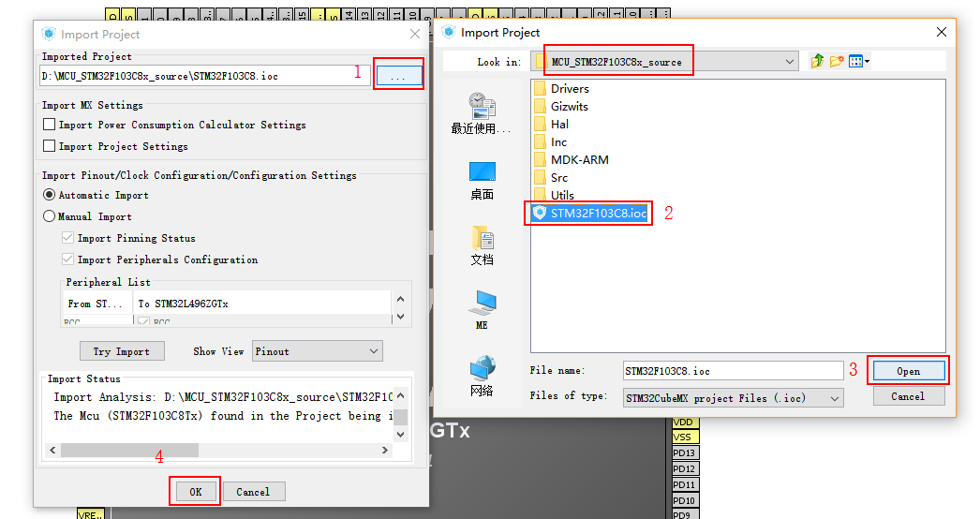Select the Manual Import radio option
The height and width of the screenshot is (519, 980).
[50, 216]
